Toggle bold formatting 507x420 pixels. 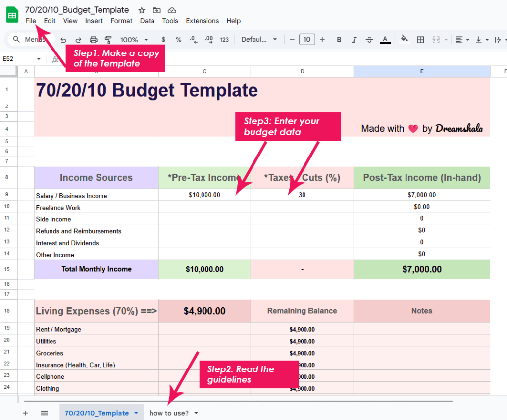pos(339,39)
